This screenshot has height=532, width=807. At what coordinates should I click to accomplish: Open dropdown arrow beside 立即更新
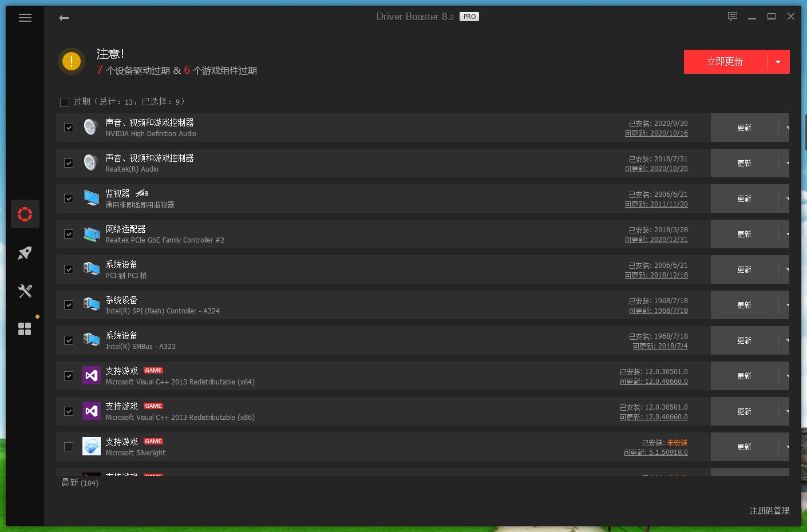click(778, 62)
